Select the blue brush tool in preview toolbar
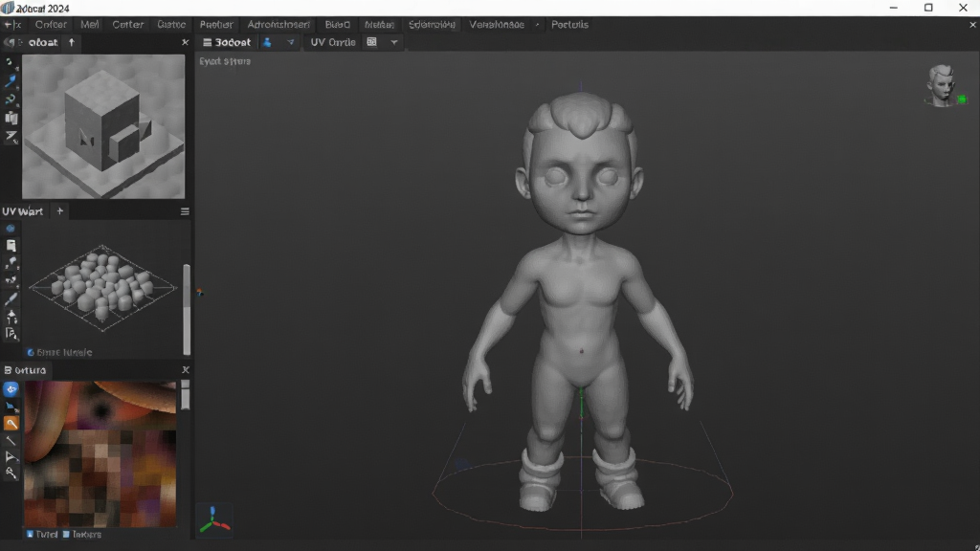Screen dimensions: 980x551 pyautogui.click(x=10, y=81)
